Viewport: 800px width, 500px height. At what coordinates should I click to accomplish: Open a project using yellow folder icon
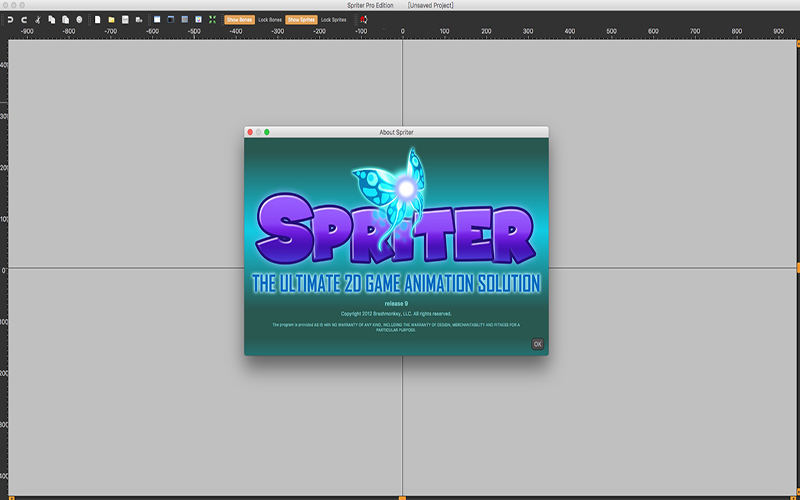(111, 20)
